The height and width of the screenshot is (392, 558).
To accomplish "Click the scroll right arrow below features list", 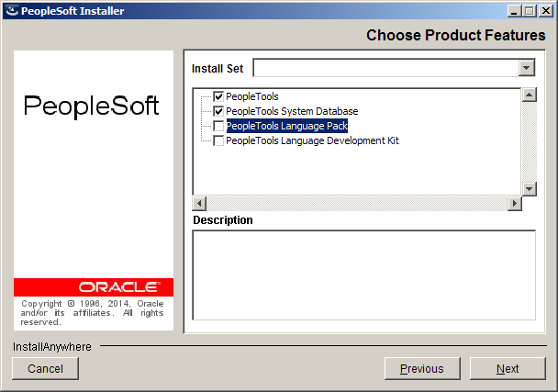I will pos(515,204).
